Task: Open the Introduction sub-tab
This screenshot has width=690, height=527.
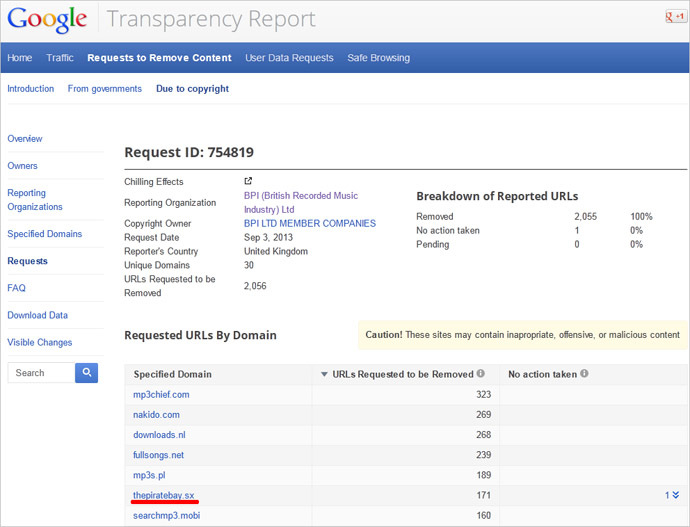Action: pyautogui.click(x=31, y=88)
